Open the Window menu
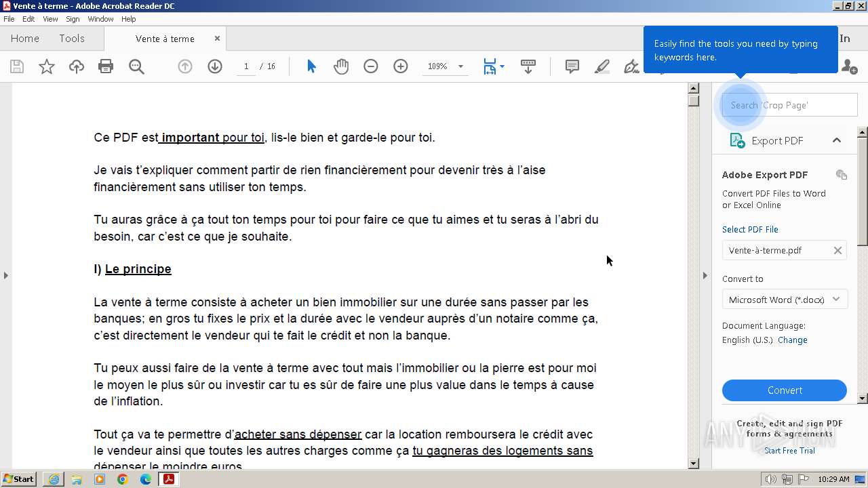The height and width of the screenshot is (488, 868). tap(100, 19)
